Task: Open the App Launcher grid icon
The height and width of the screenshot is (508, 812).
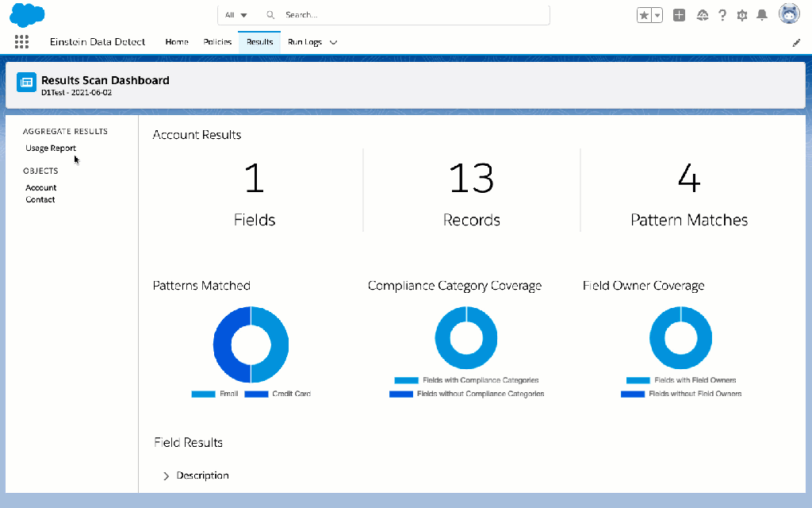Action: pos(21,42)
